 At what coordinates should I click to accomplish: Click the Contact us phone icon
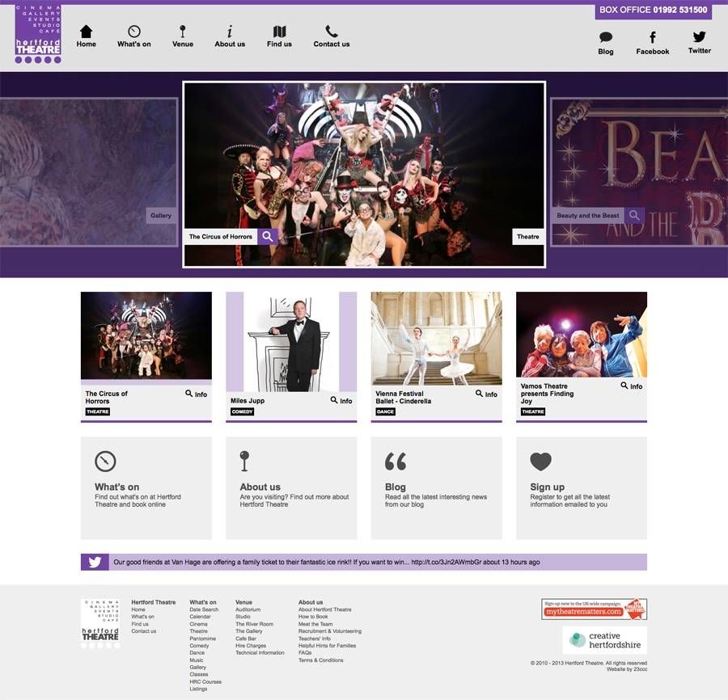[x=331, y=31]
